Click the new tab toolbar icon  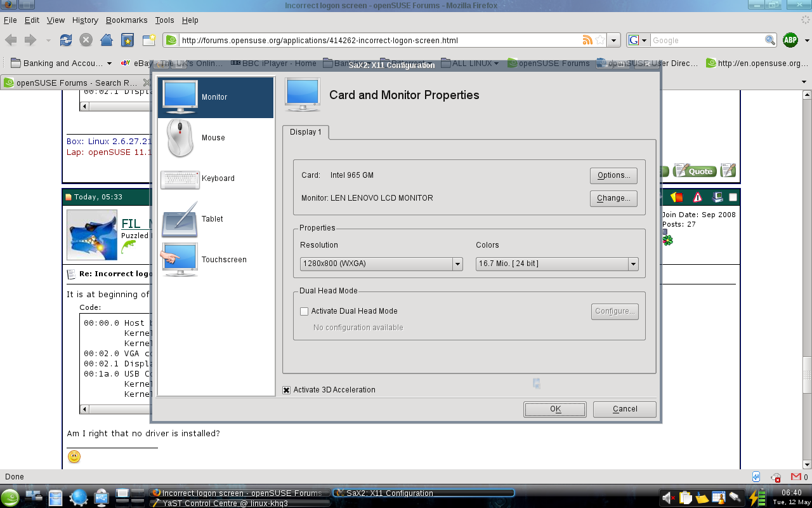[x=148, y=40]
